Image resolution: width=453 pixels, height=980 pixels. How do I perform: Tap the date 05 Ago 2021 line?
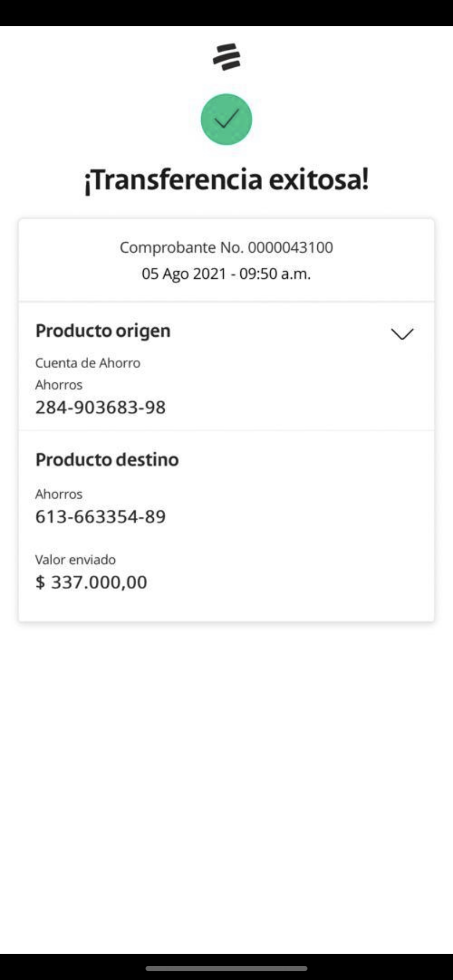[x=183, y=273]
